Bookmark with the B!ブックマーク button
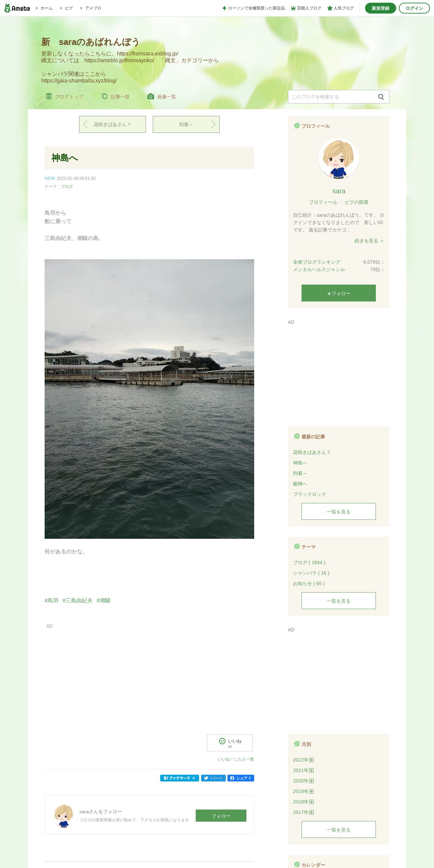The image size is (434, 868). tap(179, 778)
